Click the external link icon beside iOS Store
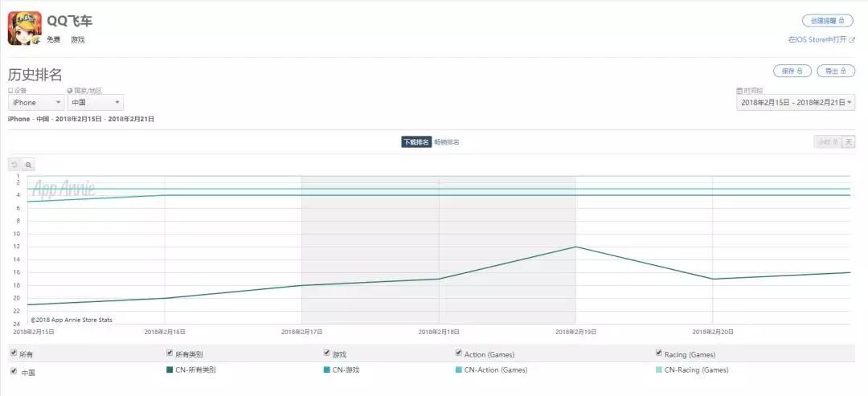 (x=852, y=39)
